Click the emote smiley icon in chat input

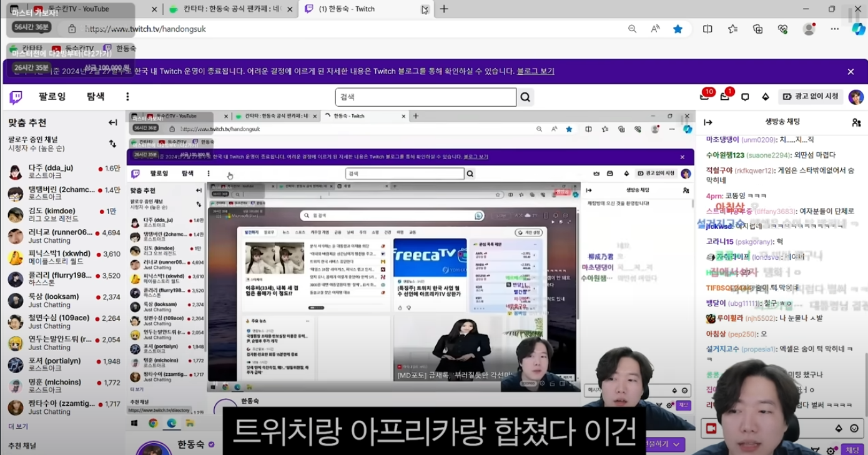(x=854, y=428)
